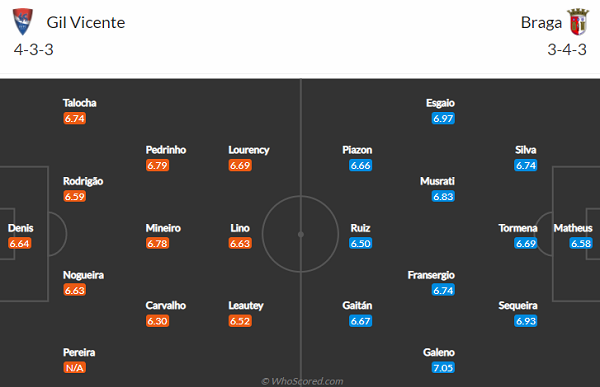
Task: Select Galeno's 7.05 rating badge
Action: coord(443,368)
